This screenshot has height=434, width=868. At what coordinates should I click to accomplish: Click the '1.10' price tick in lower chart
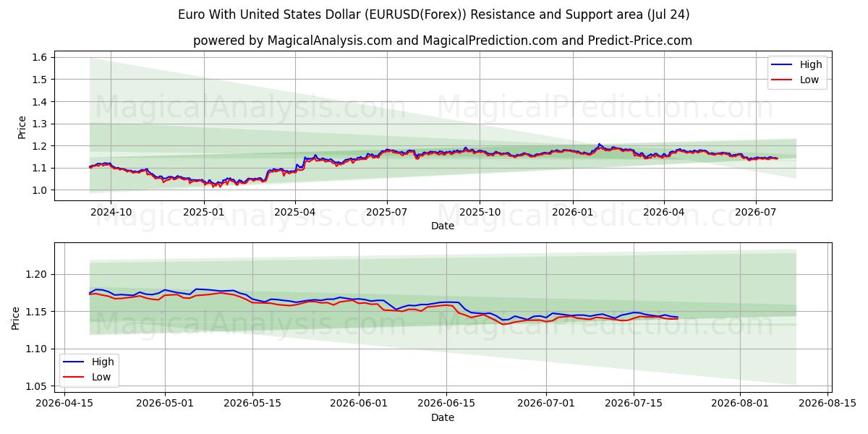[37, 349]
